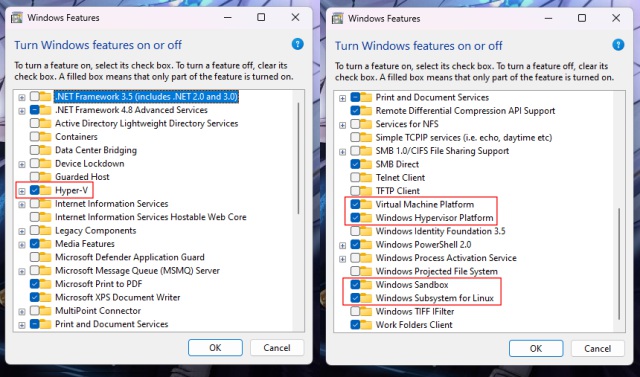Toggle the .NET Framework 4.8 Advanced Services checkbox
This screenshot has height=377, width=640.
tap(35, 110)
